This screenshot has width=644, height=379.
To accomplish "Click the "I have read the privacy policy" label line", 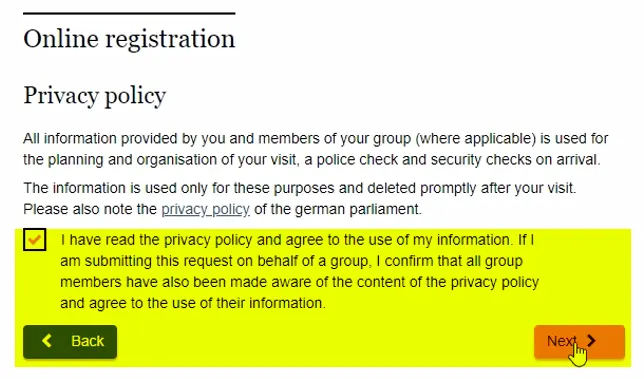I will tap(297, 240).
